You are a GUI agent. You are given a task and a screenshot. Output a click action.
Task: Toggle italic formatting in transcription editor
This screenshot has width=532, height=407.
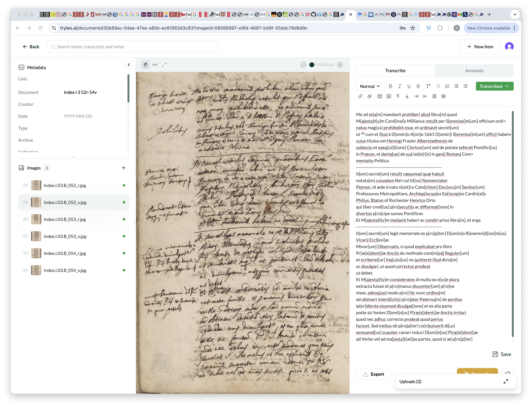[399, 86]
